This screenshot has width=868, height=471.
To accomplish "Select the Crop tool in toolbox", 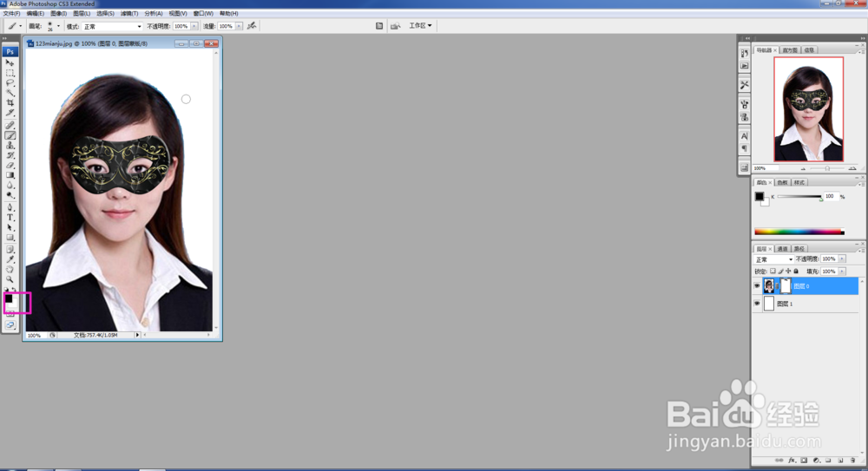I will point(10,102).
